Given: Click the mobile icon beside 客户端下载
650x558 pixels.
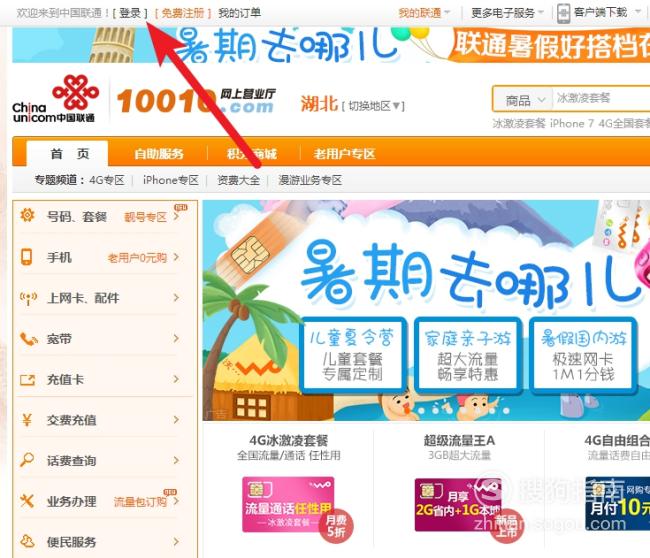Looking at the screenshot, I should pos(563,13).
